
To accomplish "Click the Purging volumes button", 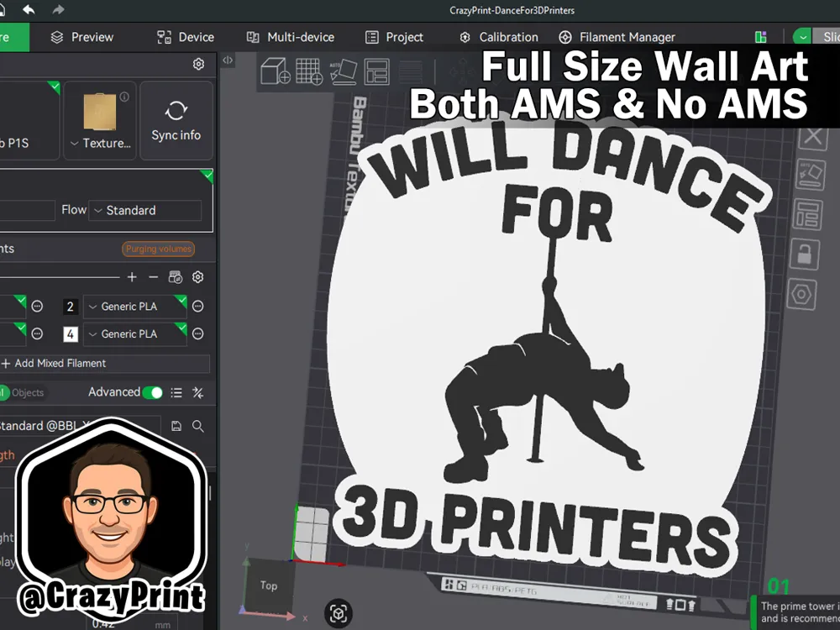I will (x=159, y=249).
